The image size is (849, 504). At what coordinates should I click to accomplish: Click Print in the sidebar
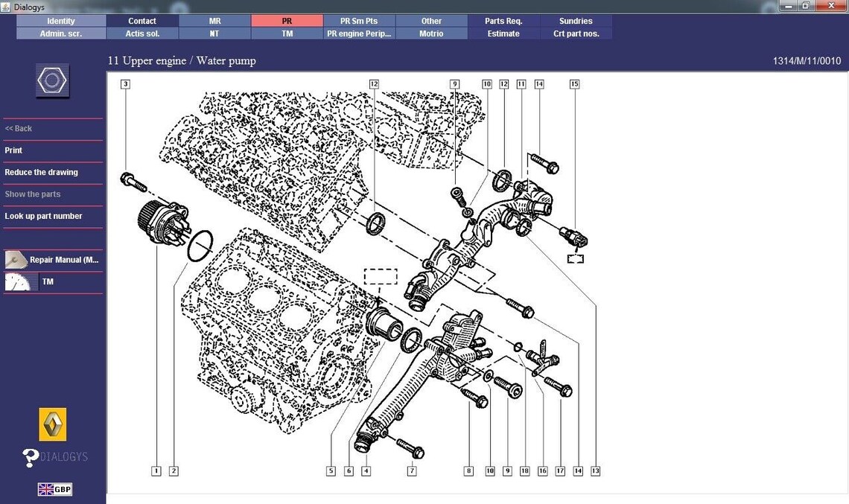[13, 150]
